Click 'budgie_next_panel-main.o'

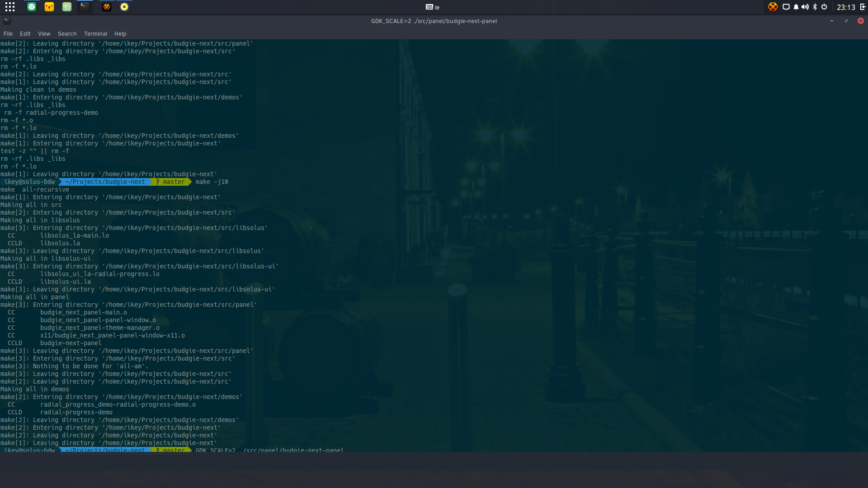(84, 313)
